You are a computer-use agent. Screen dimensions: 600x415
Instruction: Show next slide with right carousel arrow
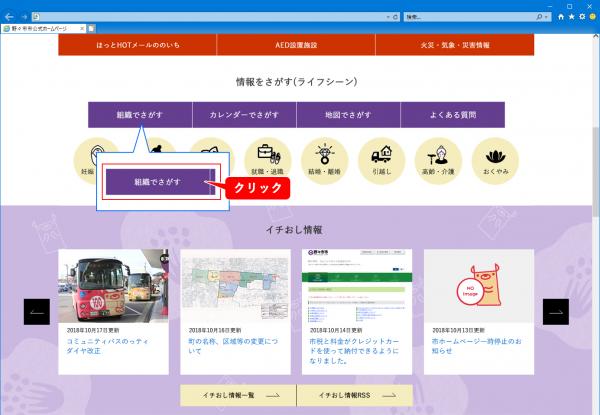click(x=555, y=312)
